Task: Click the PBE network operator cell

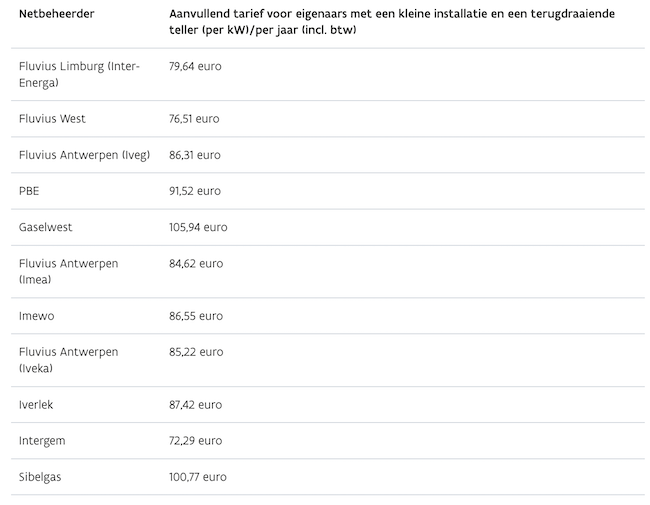Action: 29,191
